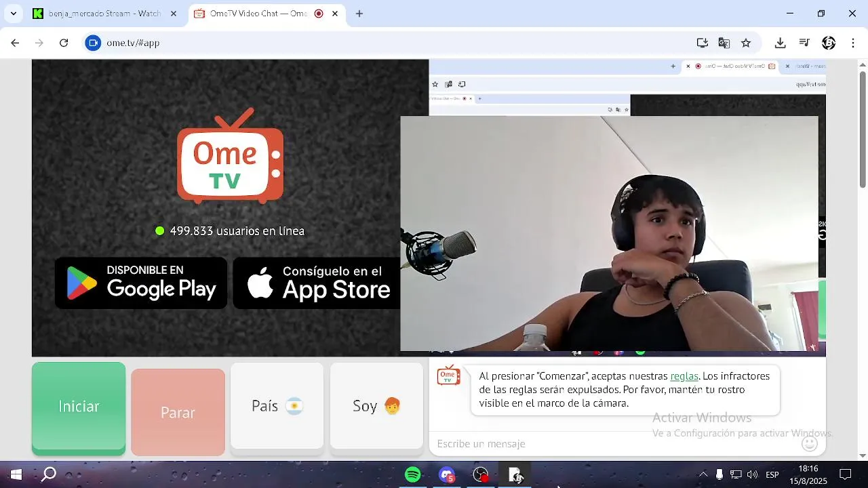
Task: Open the País country selector
Action: point(277,406)
